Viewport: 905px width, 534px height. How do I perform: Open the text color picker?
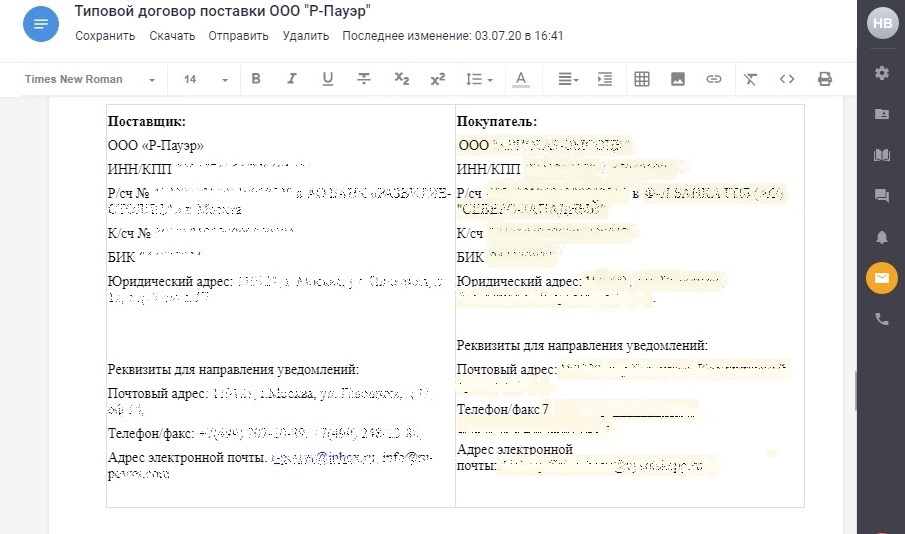point(520,79)
